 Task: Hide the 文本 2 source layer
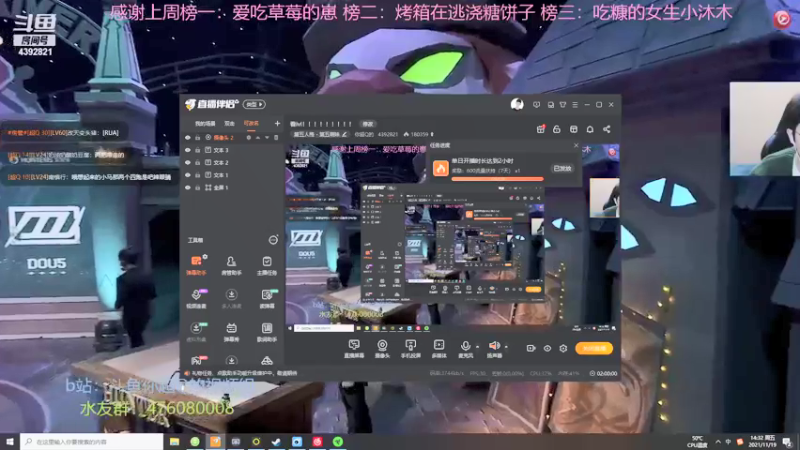tap(188, 162)
